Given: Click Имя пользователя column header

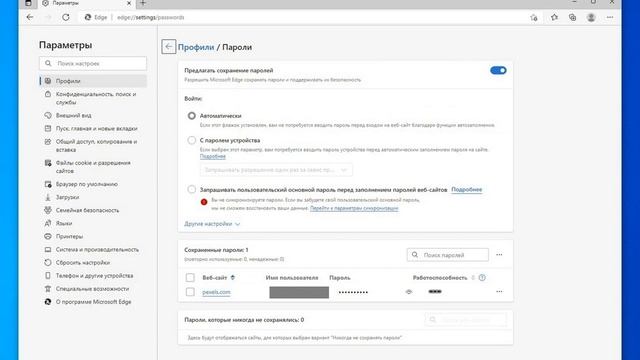Looking at the screenshot, I should pyautogui.click(x=292, y=278).
